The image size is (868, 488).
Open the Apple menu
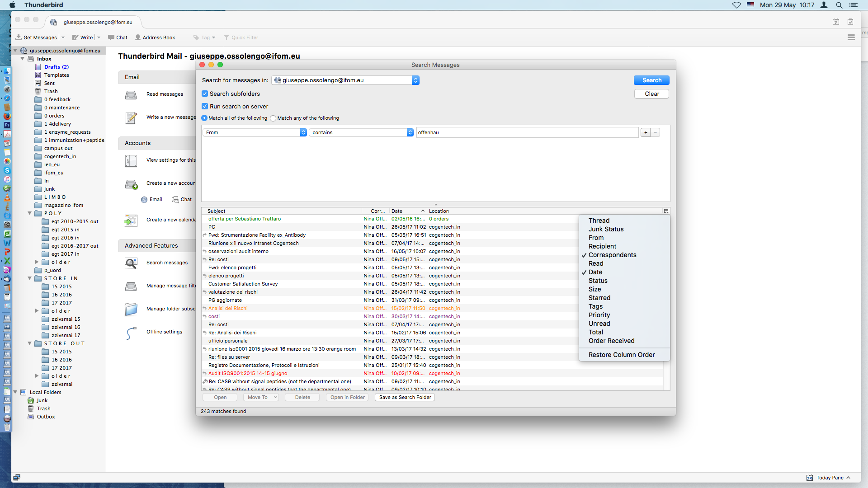pos(12,5)
